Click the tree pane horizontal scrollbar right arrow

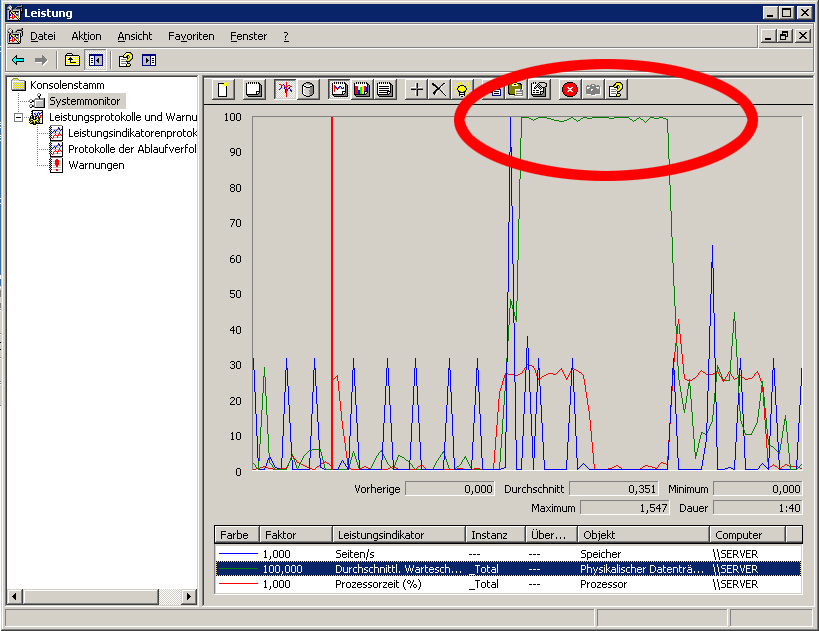tap(190, 597)
